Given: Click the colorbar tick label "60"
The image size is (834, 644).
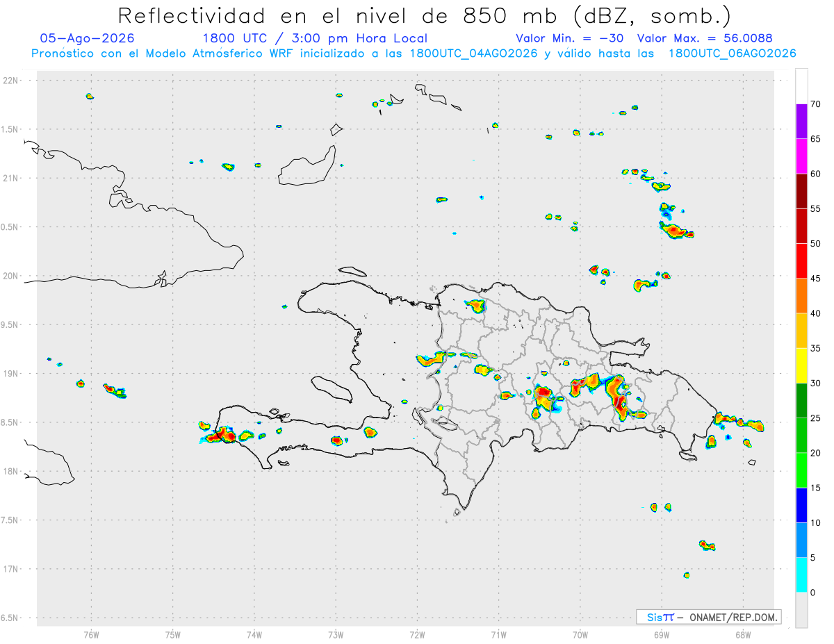Looking at the screenshot, I should tap(815, 174).
